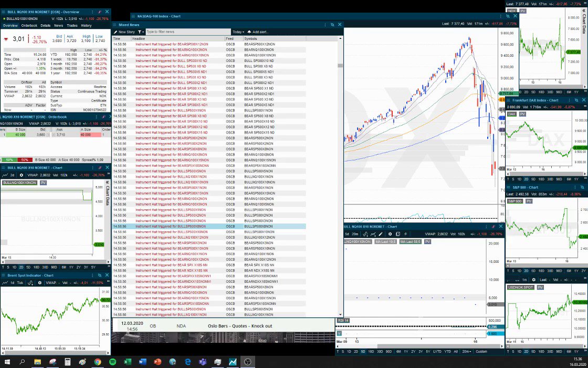588x368 pixels.
Task: Switch to the News tab in Overview panel
Action: point(58,26)
